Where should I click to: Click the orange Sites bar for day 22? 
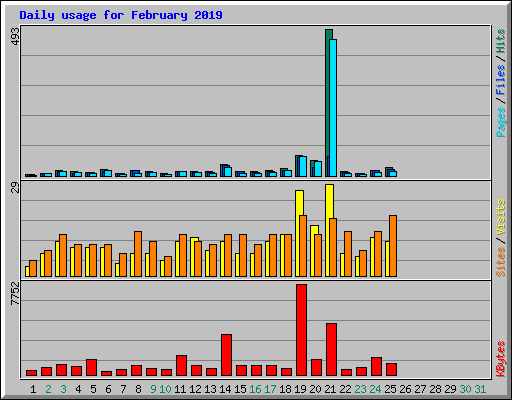(x=348, y=254)
